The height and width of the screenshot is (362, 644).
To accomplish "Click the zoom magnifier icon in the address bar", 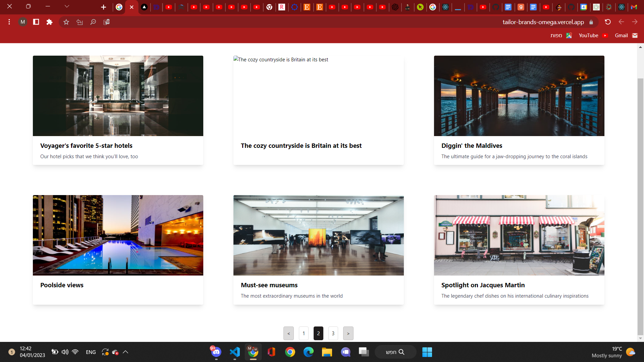I will tap(93, 22).
